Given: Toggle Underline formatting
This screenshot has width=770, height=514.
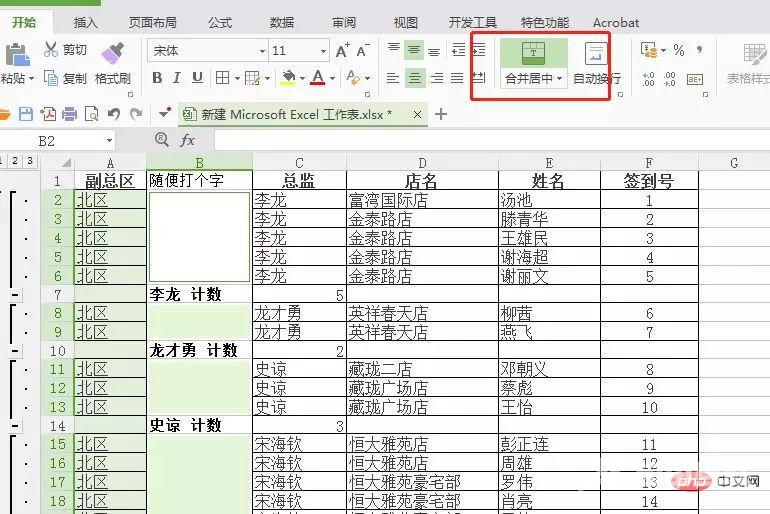Looking at the screenshot, I should (x=197, y=78).
